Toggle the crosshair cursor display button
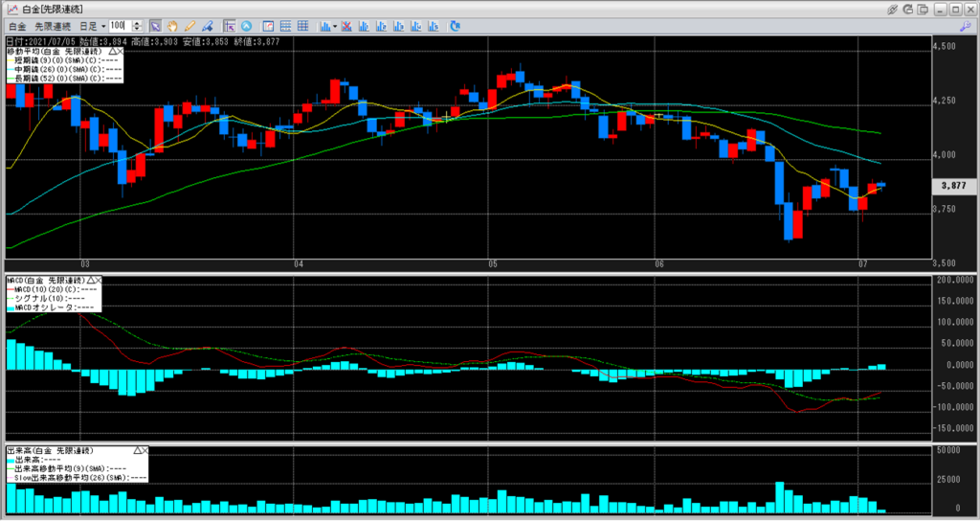The image size is (980, 521). click(231, 25)
